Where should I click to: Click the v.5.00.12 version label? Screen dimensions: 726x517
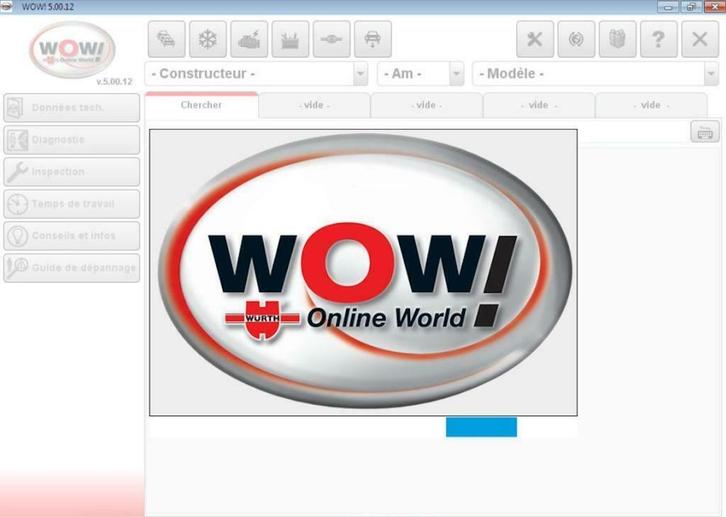coord(114,82)
